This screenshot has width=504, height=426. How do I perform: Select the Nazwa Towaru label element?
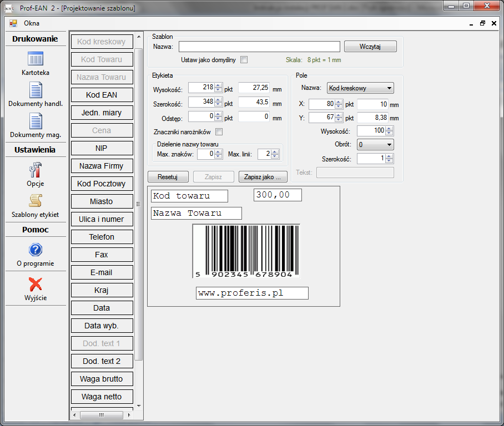pos(196,214)
